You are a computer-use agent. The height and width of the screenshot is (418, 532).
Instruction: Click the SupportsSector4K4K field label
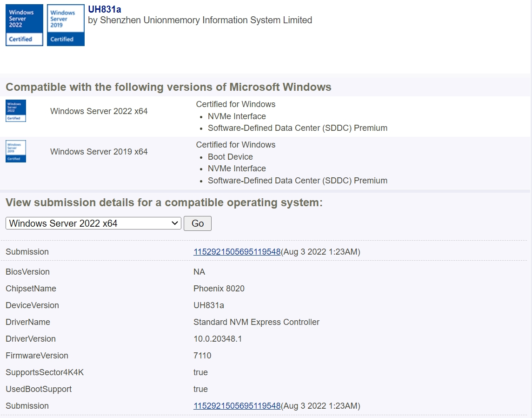[x=45, y=372]
